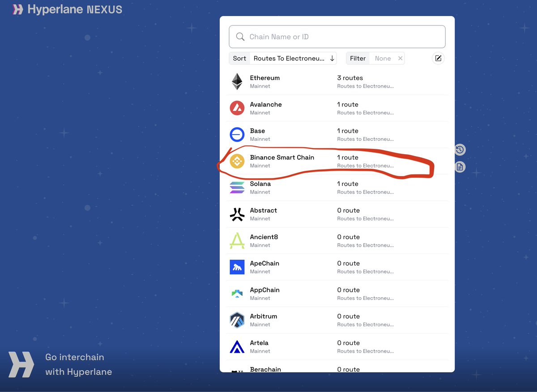Click the Ethereum chain logo
537x392 pixels.
(237, 81)
